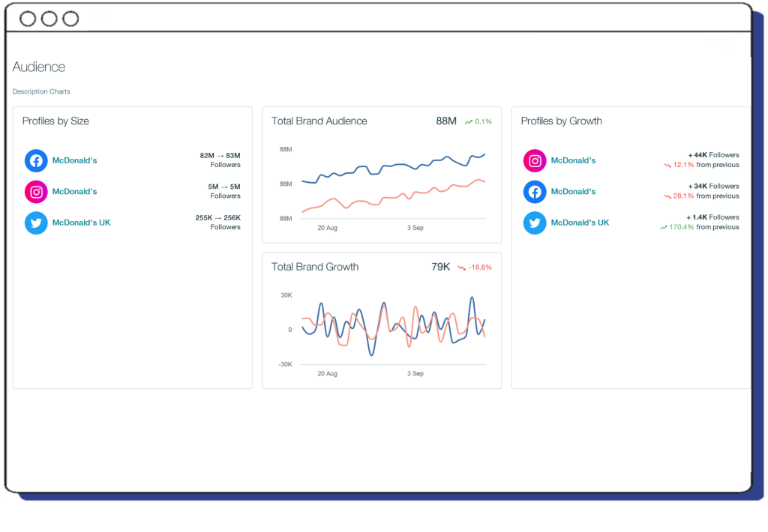Select the Facebook icon in Profiles by Growth
The width and height of the screenshot is (768, 532).
click(535, 192)
